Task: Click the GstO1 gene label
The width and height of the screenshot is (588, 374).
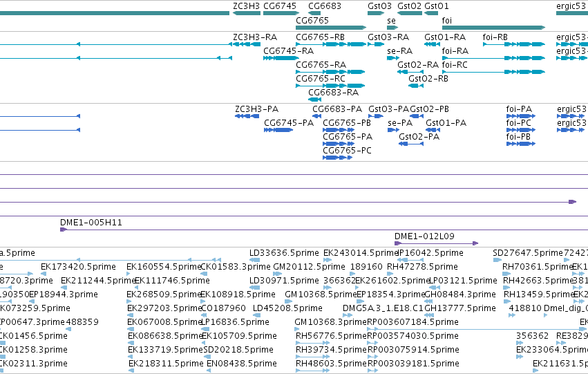Action: 437,6
